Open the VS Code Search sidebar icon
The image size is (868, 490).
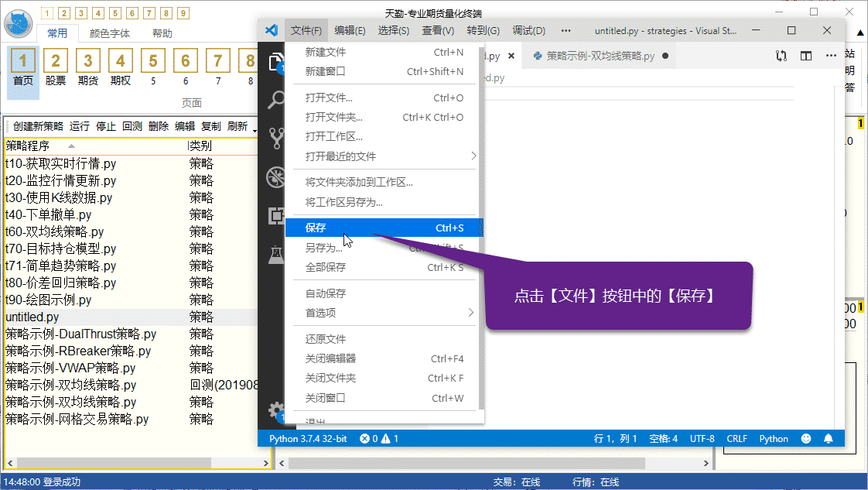point(275,100)
